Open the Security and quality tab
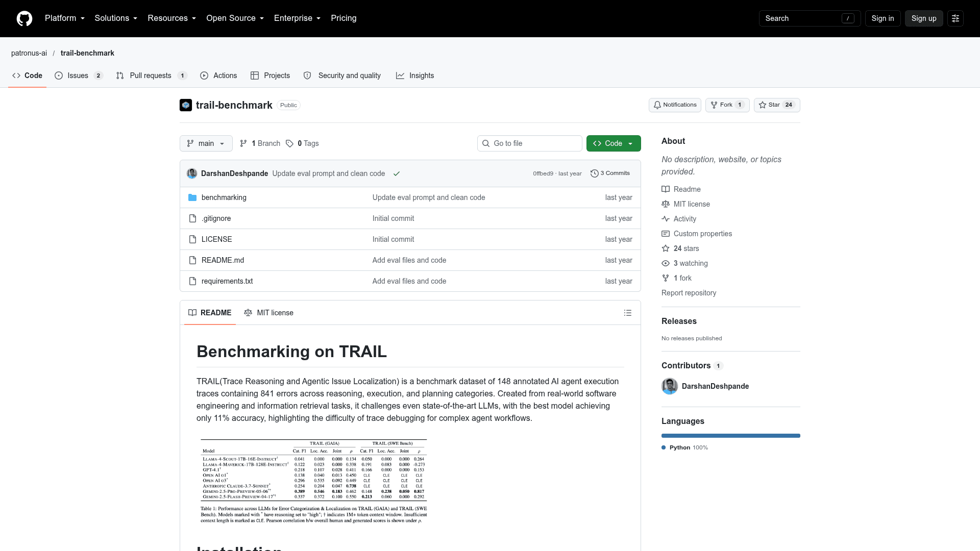Viewport: 980px width, 551px height. pos(342,76)
